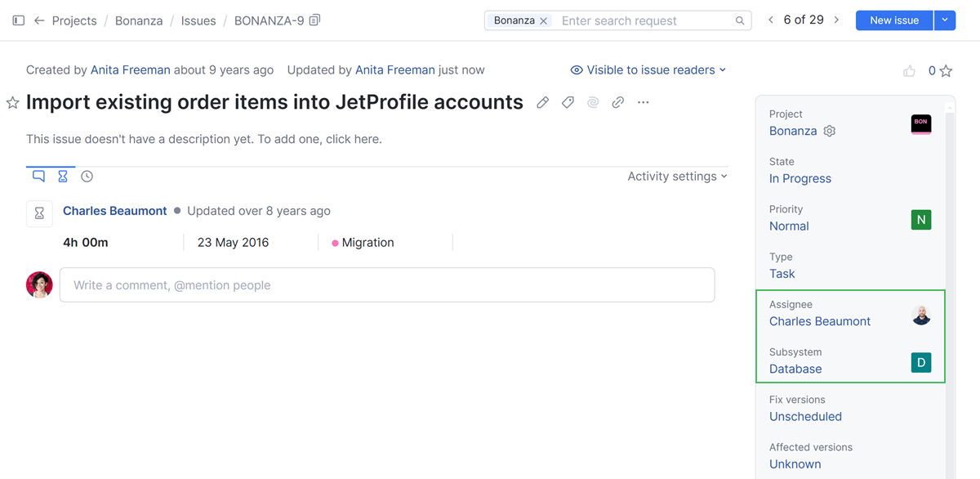Click the Bonanza project settings gear

830,131
